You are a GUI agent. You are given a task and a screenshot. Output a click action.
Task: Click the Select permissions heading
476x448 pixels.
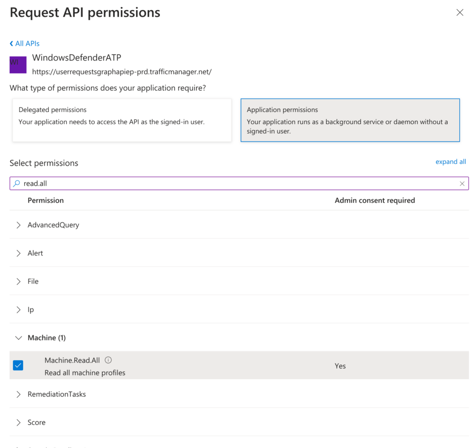(x=44, y=163)
